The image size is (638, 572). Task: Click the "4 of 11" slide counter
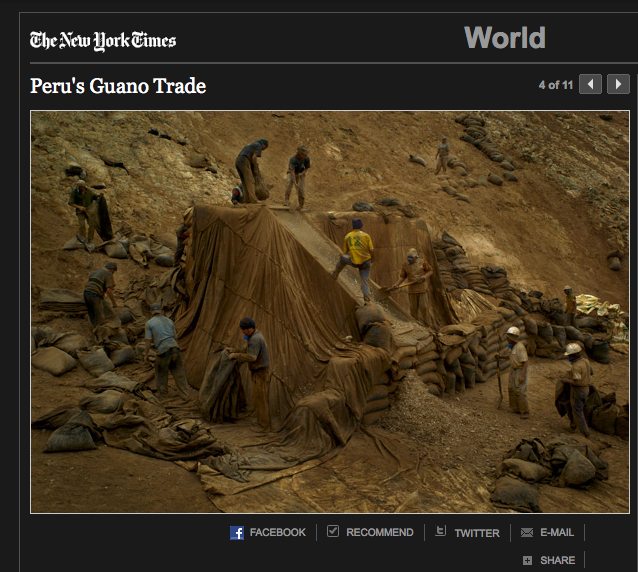coord(555,85)
